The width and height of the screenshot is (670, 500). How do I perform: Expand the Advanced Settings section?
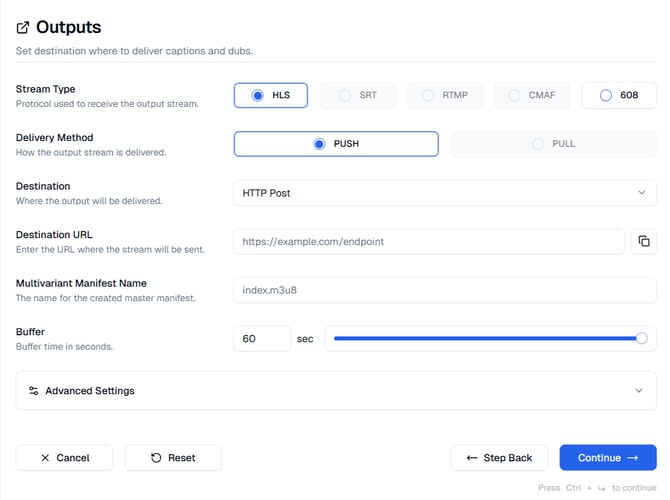coord(336,391)
